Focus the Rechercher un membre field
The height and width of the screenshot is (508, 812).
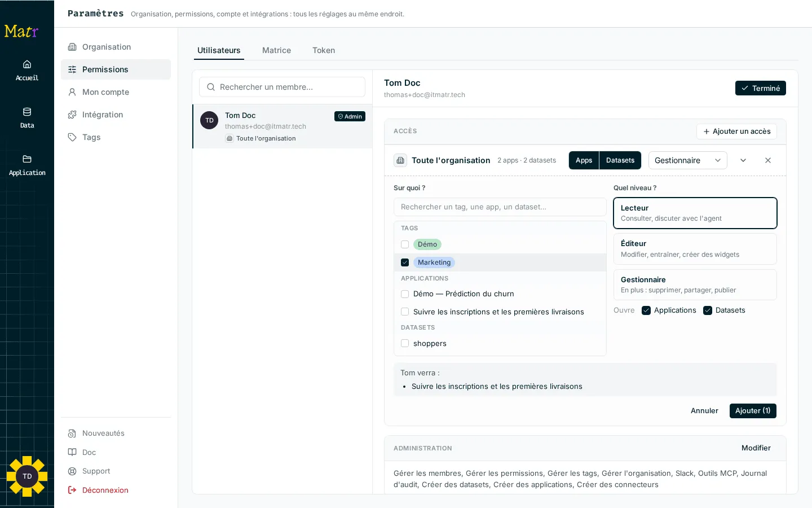282,87
